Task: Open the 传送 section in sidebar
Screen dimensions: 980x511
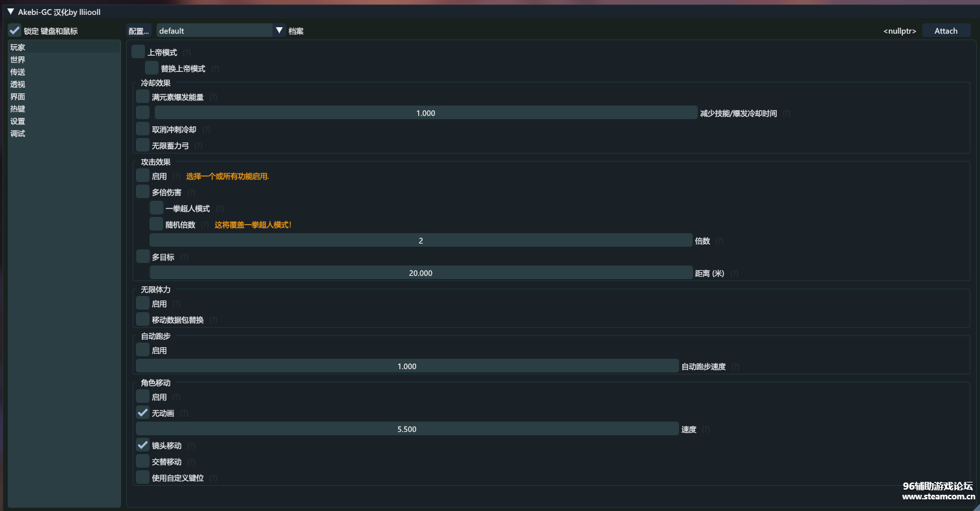Action: pyautogui.click(x=18, y=72)
